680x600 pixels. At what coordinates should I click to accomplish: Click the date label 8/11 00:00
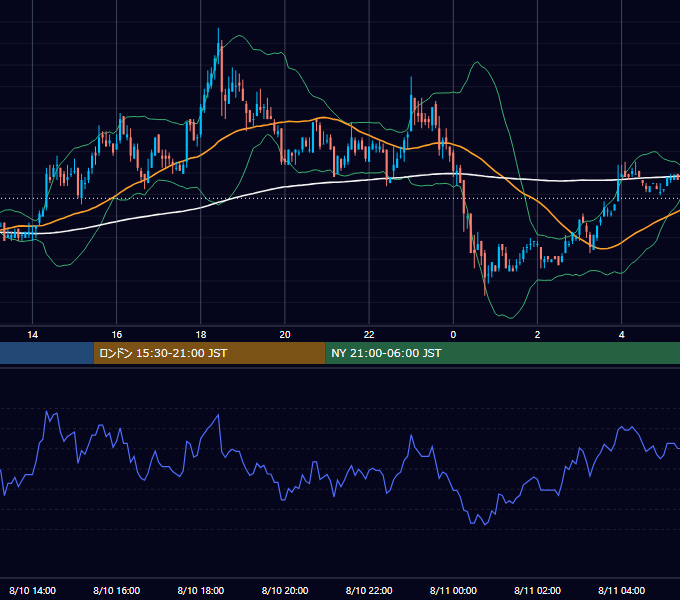coord(453,590)
